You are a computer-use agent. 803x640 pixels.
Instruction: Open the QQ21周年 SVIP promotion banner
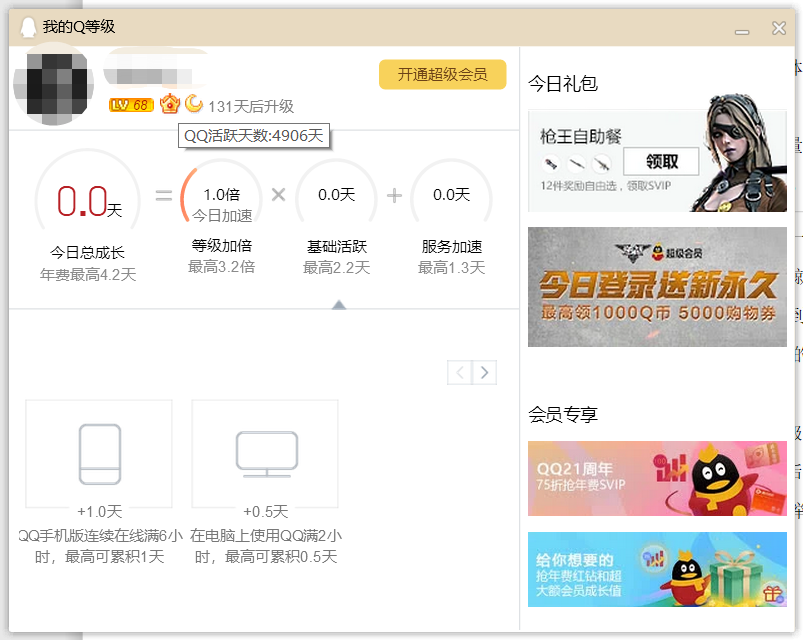coord(657,478)
